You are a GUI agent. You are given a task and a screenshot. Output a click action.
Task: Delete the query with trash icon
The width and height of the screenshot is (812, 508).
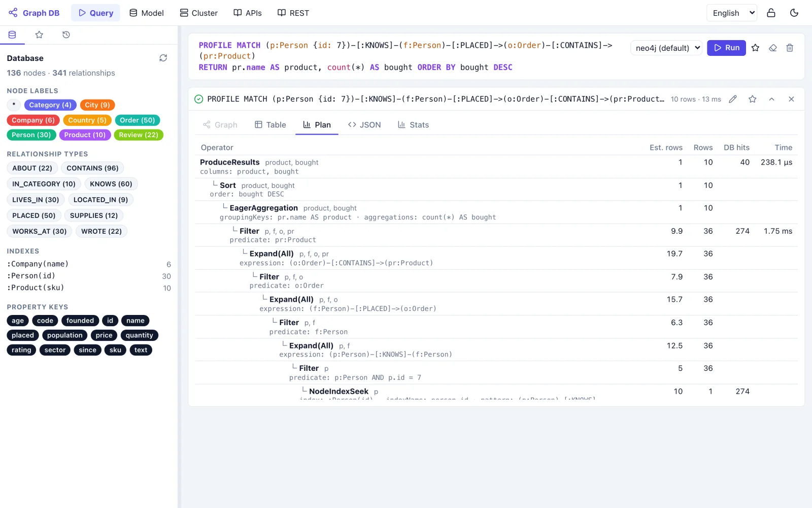coord(790,48)
